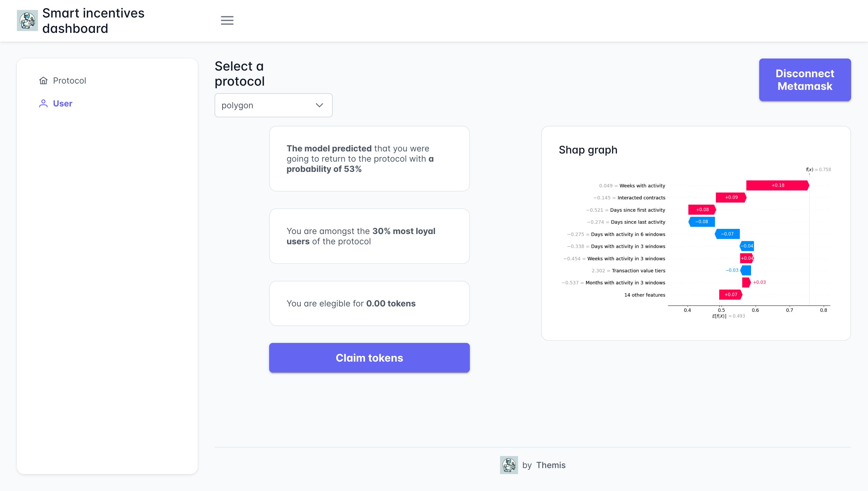Click the home icon next to Protocol
The image size is (868, 491).
(x=43, y=80)
